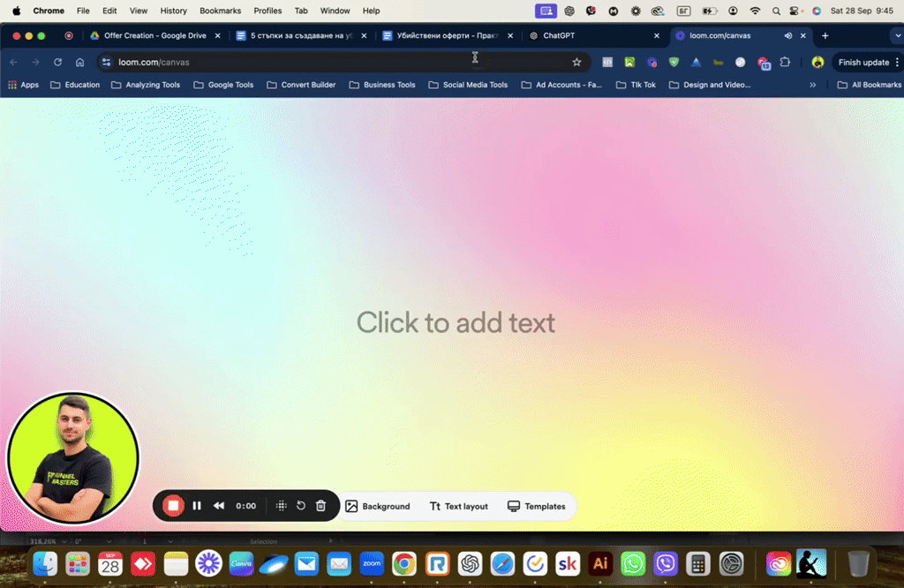Click the green shield extension icon
Screen dimensions: 904x588
point(674,63)
